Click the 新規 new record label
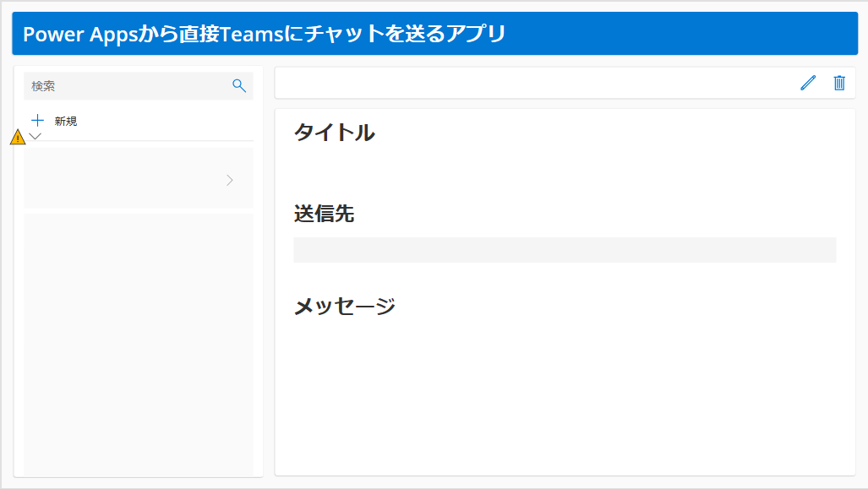 65,121
